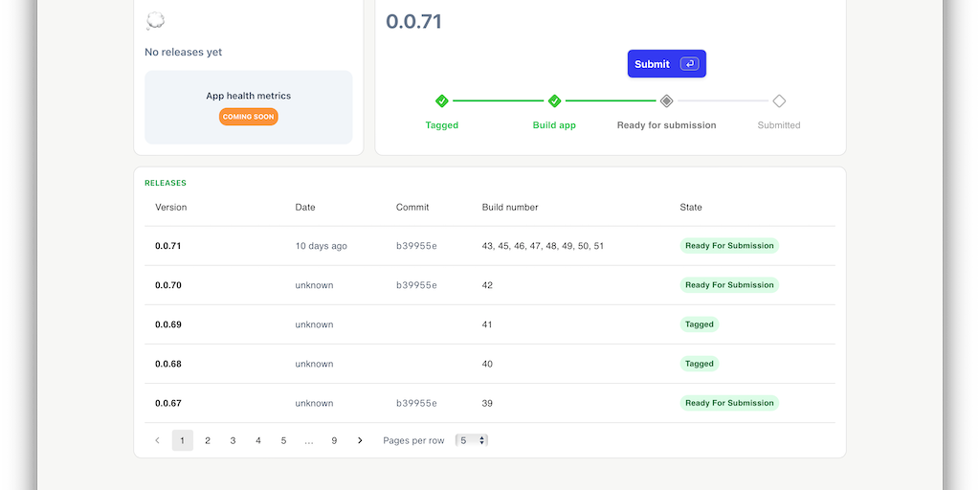980x490 pixels.
Task: Click Ready For Submission badge on 0.0.67
Action: coord(729,403)
